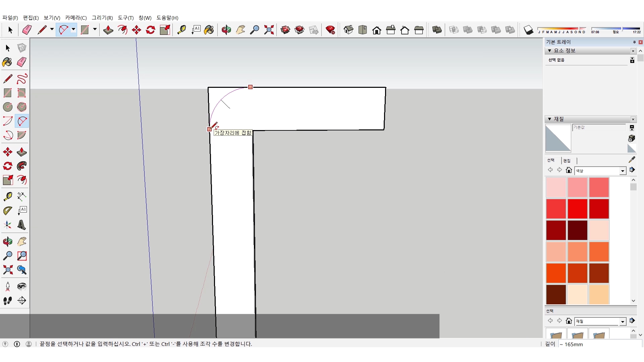Pick the Circle tool in left toolbar

click(7, 107)
